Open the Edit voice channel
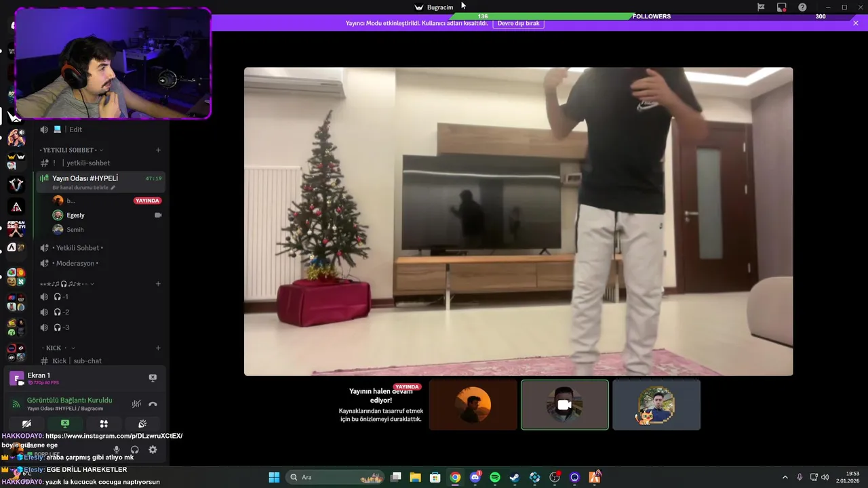The width and height of the screenshot is (868, 488). click(100, 129)
